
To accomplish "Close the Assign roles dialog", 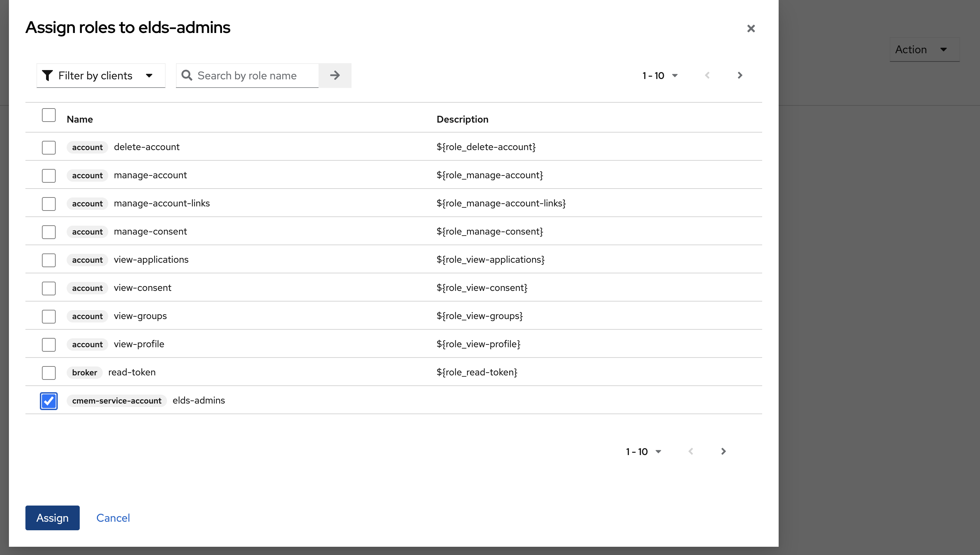I will coord(751,29).
